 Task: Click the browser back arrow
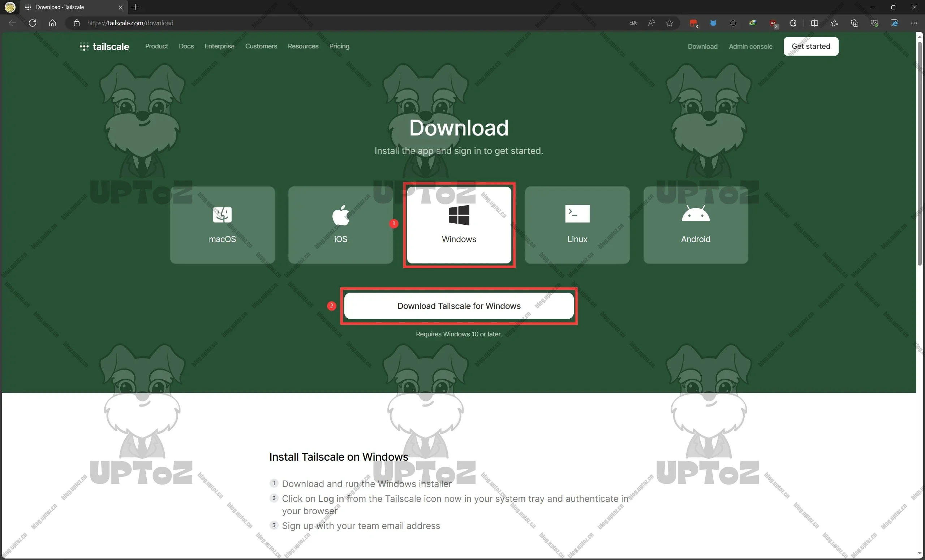pos(12,23)
